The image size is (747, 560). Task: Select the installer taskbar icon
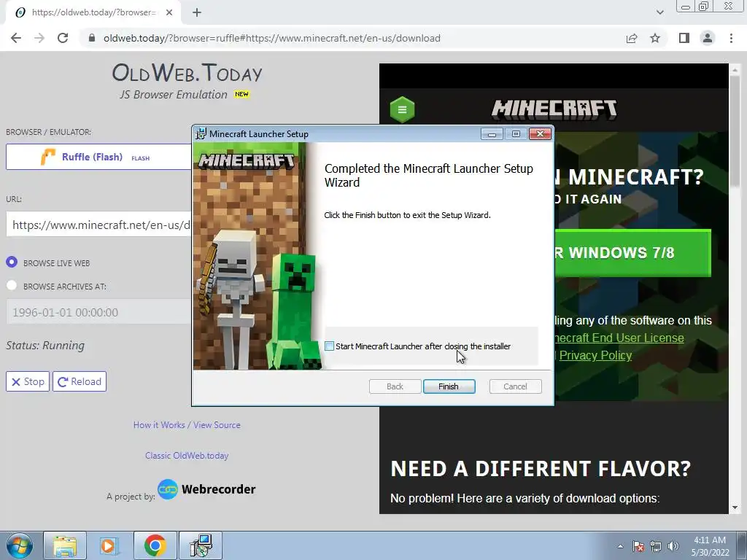click(x=201, y=545)
